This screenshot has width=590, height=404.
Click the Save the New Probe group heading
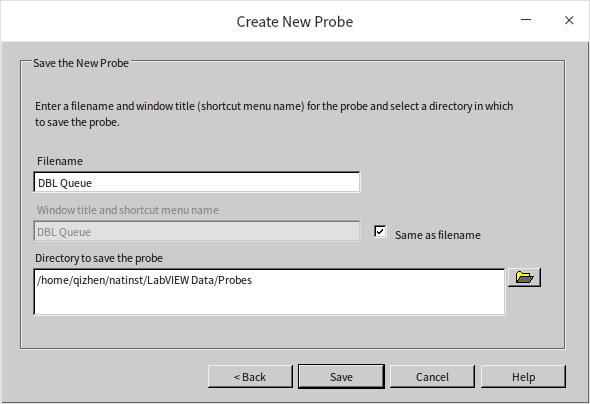pos(81,63)
